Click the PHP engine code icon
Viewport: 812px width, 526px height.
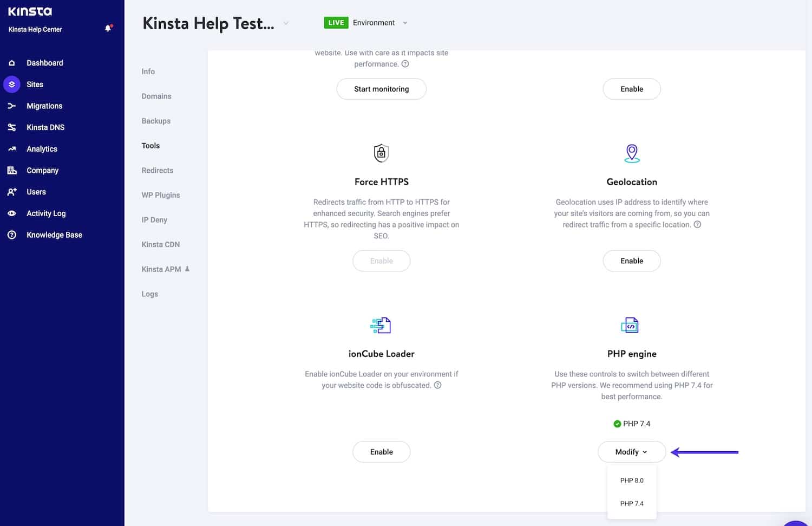pos(630,325)
